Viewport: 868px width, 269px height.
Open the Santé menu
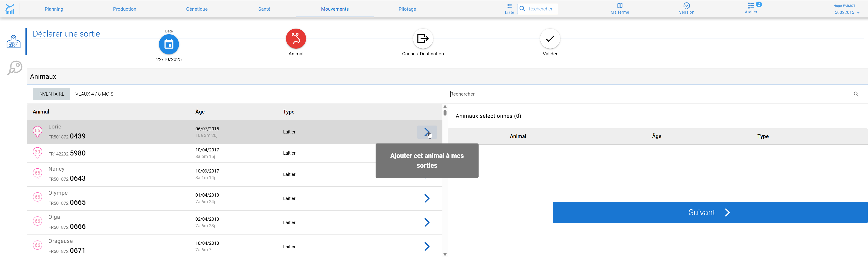(264, 9)
